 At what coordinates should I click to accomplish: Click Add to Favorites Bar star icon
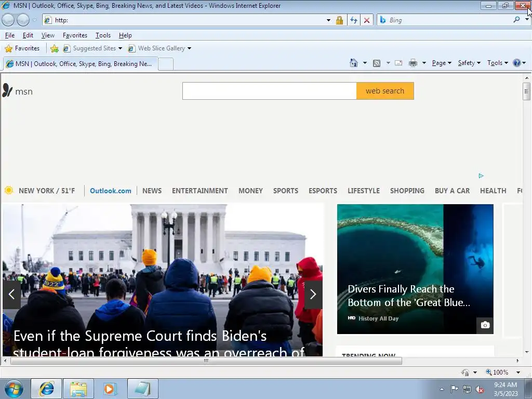(x=54, y=48)
